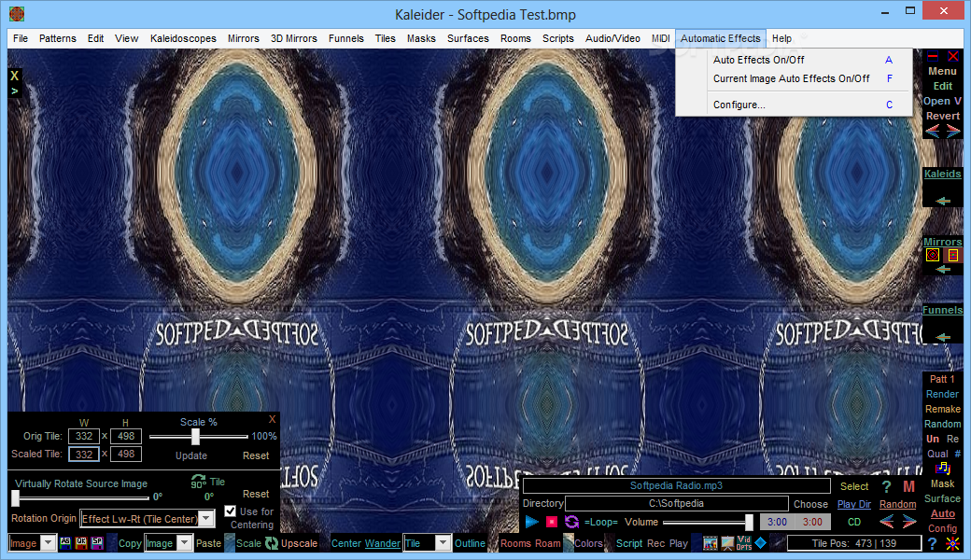Click the 90° rotate tile icon
This screenshot has height=560, width=971.
(x=198, y=482)
